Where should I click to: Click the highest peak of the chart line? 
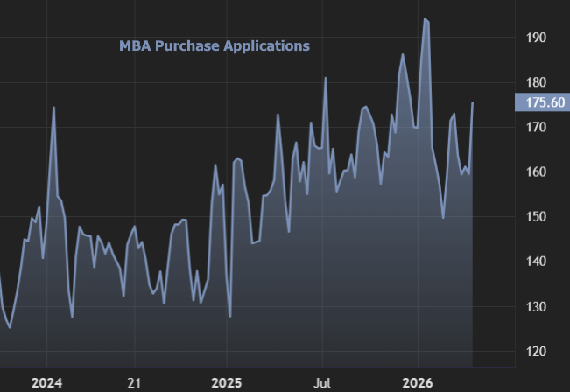[x=425, y=18]
